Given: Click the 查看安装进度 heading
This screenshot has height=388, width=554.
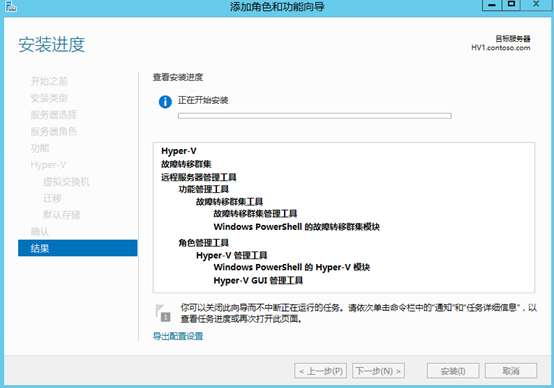Looking at the screenshot, I should (178, 77).
